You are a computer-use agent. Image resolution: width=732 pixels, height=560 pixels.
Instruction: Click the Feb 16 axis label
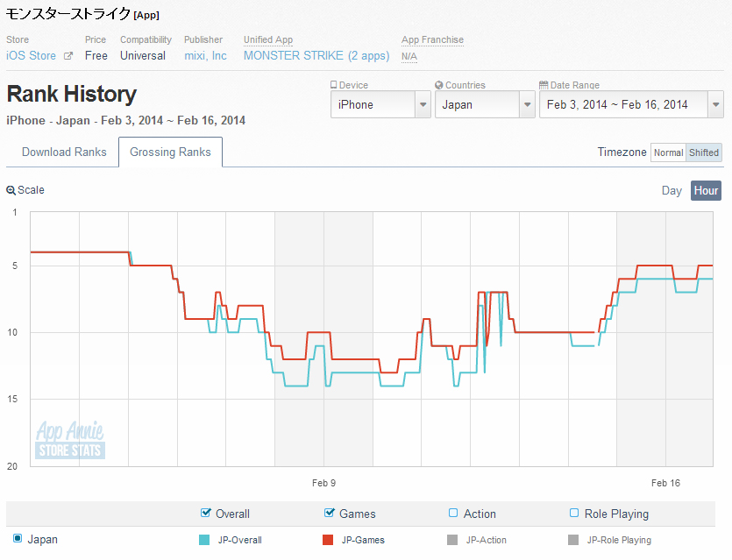pos(665,483)
